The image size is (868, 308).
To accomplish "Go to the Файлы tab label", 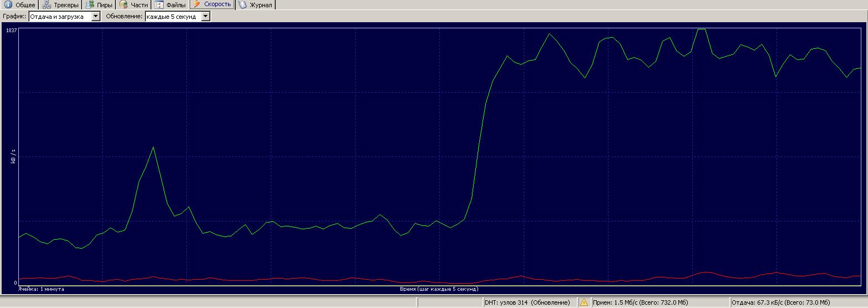I will 176,5.
